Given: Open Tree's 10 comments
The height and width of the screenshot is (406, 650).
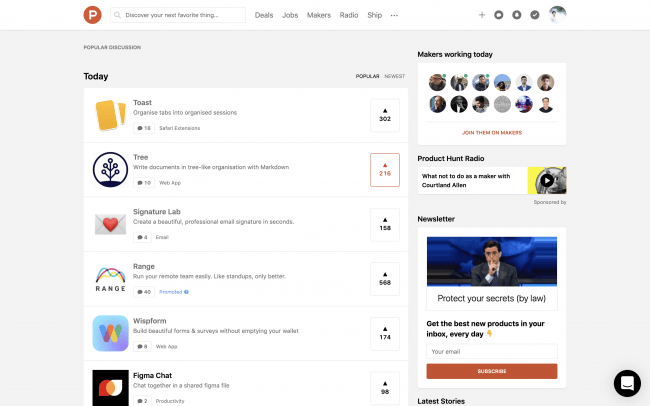Looking at the screenshot, I should tap(144, 183).
